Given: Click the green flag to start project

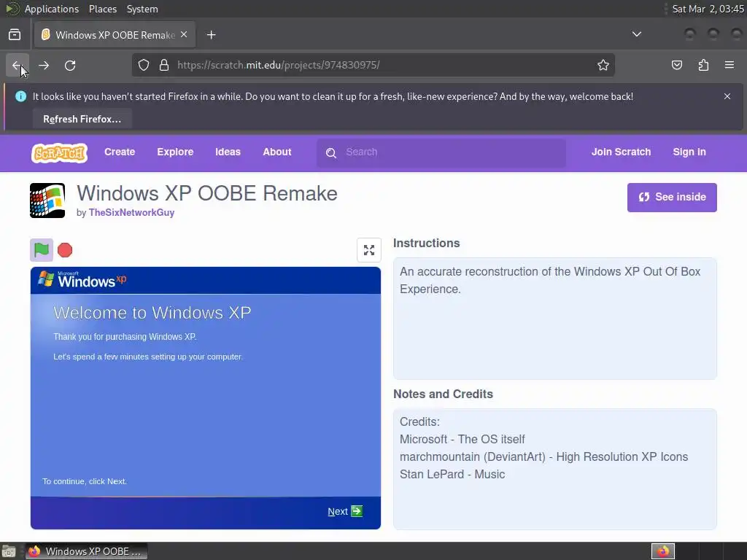Looking at the screenshot, I should 42,250.
